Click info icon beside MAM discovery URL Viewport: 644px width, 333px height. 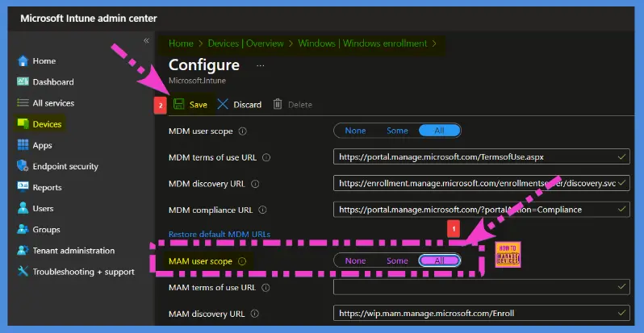point(255,314)
